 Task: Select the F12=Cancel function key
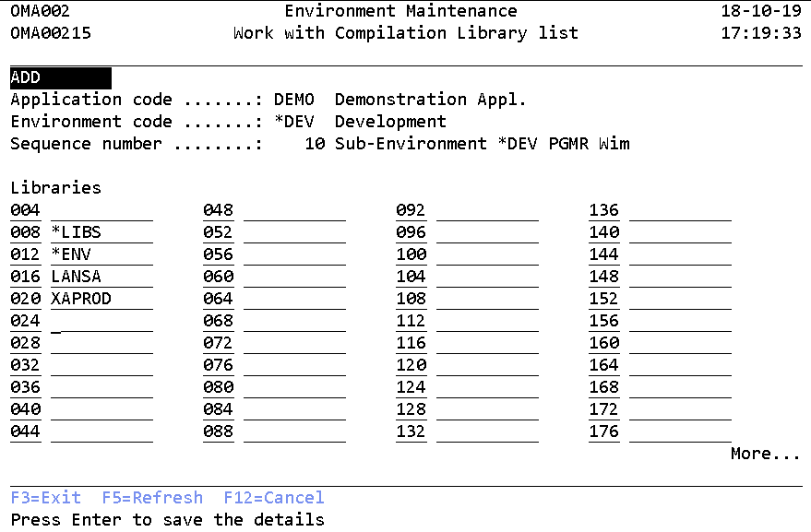click(x=274, y=498)
